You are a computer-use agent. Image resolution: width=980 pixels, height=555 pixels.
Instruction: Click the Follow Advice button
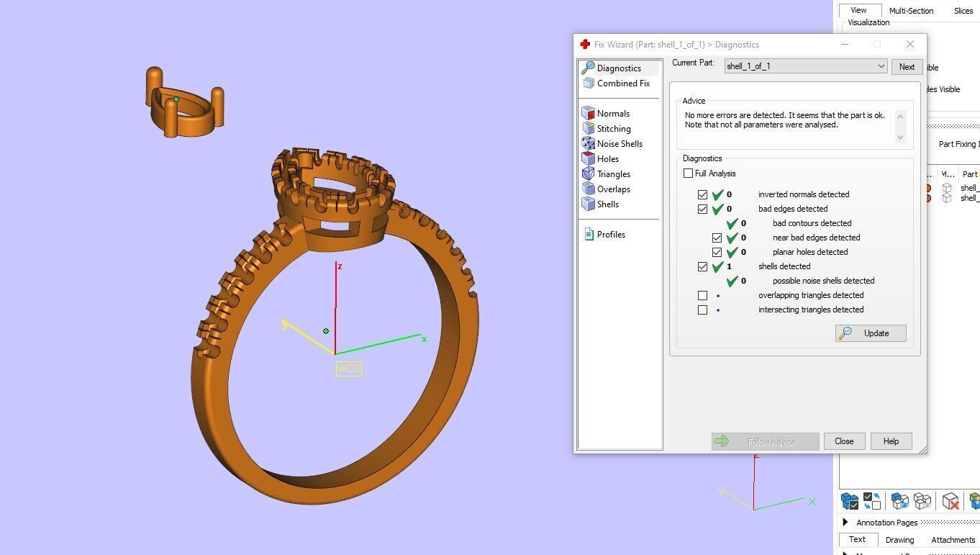pos(765,441)
